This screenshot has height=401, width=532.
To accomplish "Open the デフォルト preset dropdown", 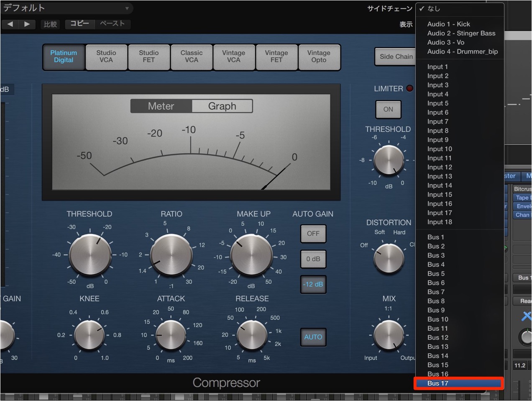I will pos(67,8).
